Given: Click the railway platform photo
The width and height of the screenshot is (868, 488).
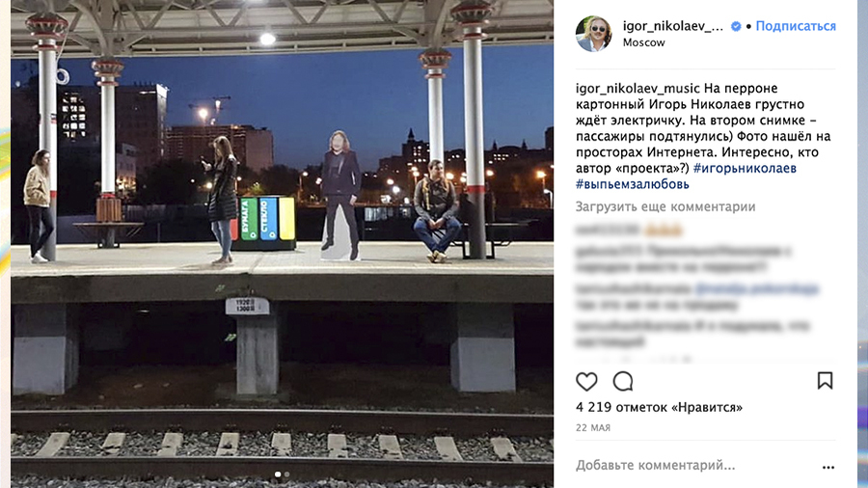Looking at the screenshot, I should coord(282,244).
